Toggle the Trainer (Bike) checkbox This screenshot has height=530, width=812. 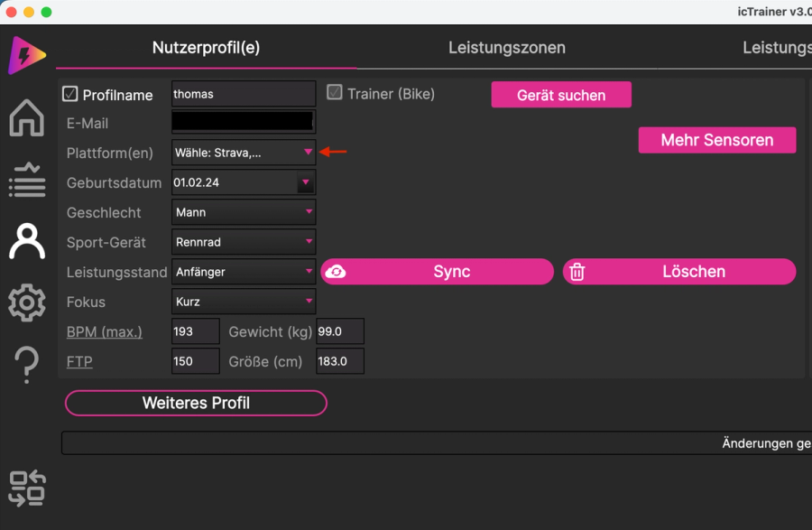[335, 93]
